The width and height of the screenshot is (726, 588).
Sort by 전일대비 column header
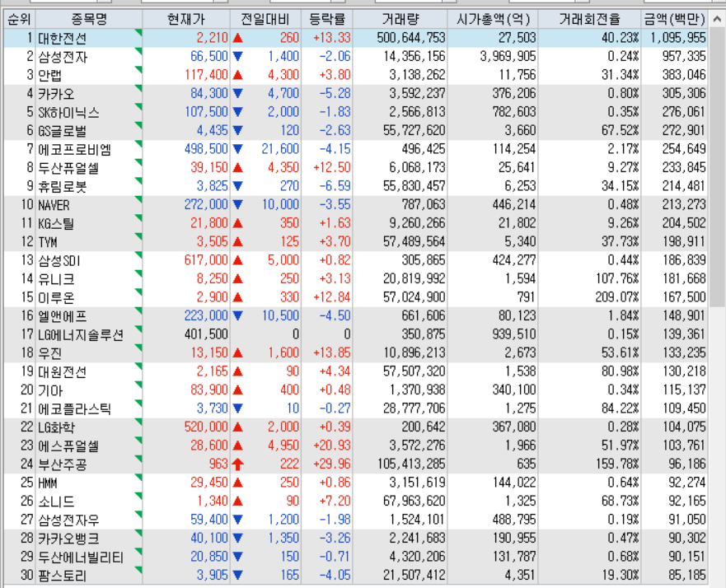(x=265, y=20)
